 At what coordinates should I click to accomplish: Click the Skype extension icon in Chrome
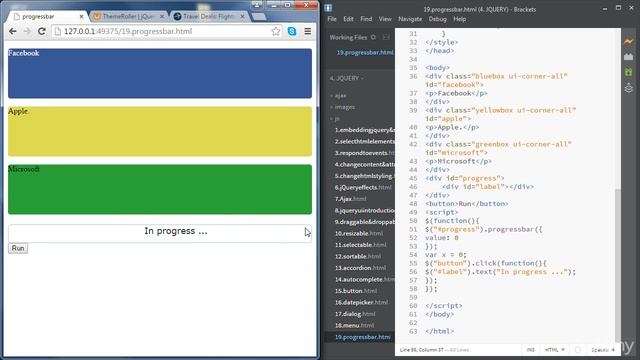pos(292,31)
